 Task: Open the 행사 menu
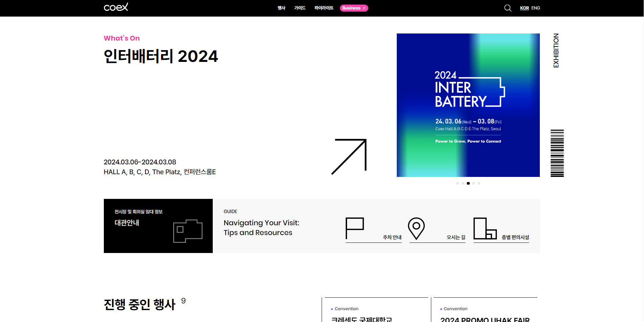tap(281, 8)
